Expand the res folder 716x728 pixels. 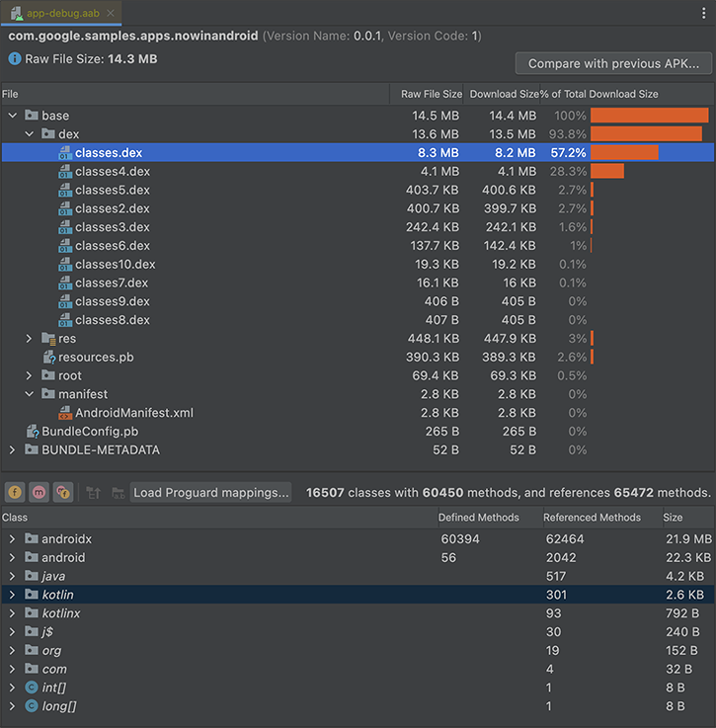pyautogui.click(x=30, y=339)
